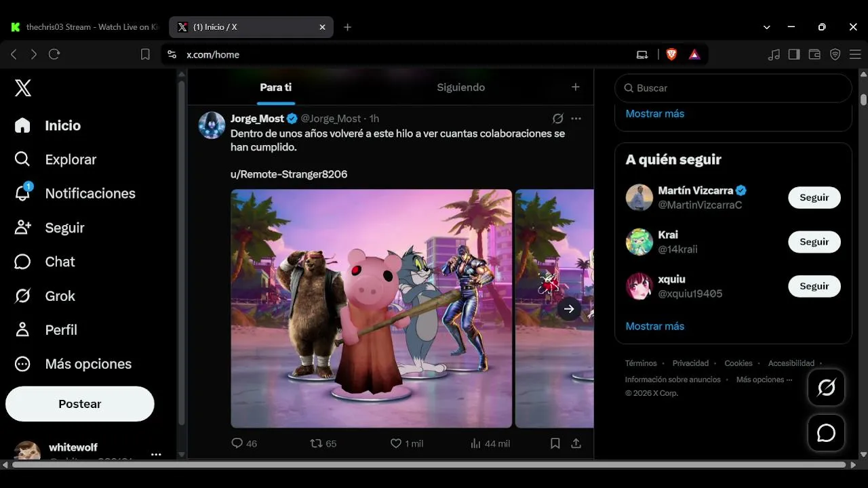This screenshot has height=488, width=868.
Task: Open the floating Grok button
Action: click(826, 388)
